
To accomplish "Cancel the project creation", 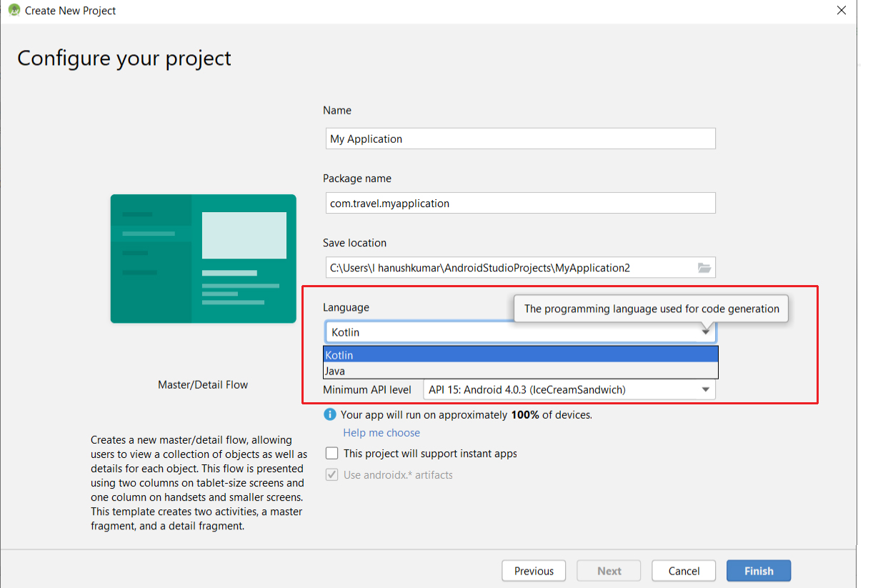I will tap(684, 571).
